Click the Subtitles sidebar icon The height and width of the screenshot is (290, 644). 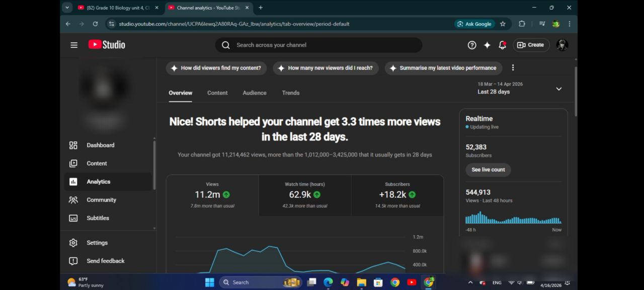[x=73, y=218]
